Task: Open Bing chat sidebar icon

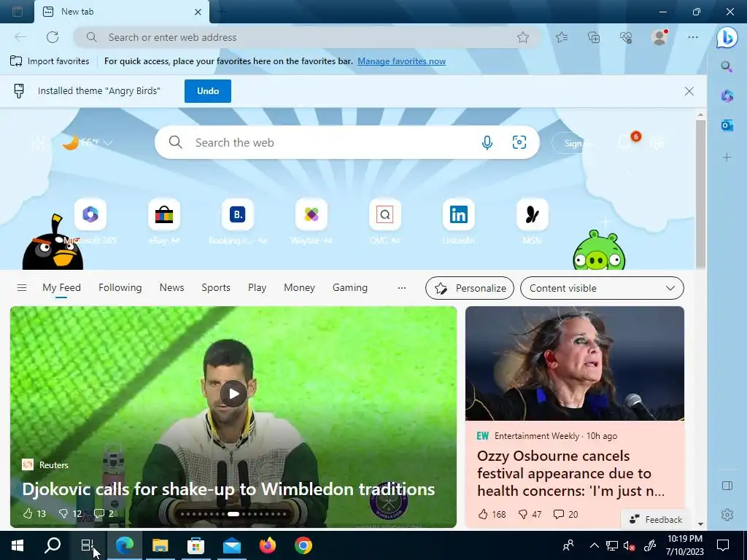Action: point(727,37)
